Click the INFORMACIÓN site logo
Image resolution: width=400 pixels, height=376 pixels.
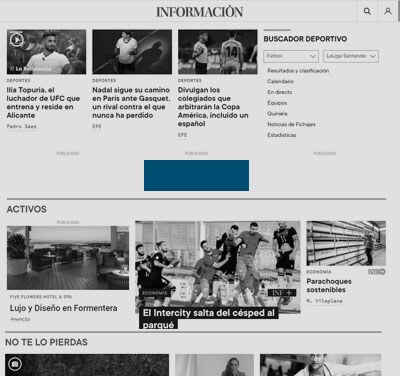(200, 12)
